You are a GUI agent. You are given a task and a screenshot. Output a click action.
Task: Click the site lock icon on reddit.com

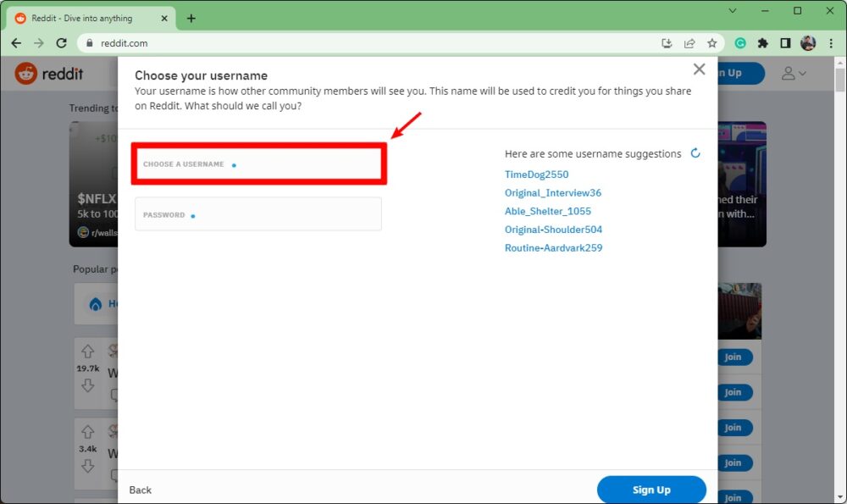coord(90,42)
